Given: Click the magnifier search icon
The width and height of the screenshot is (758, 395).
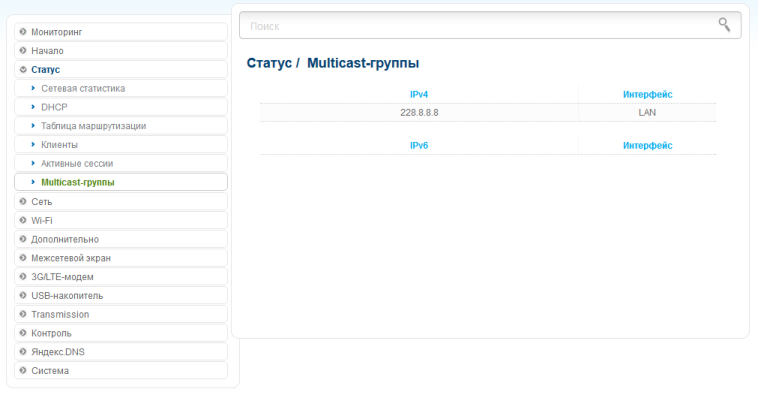Looking at the screenshot, I should click(724, 25).
